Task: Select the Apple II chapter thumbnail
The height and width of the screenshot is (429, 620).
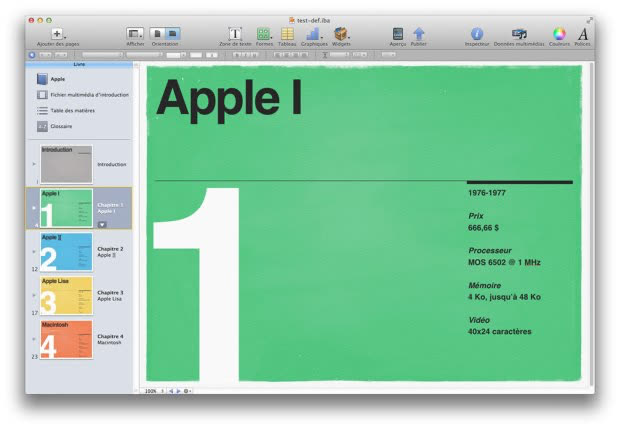Action: pos(66,252)
